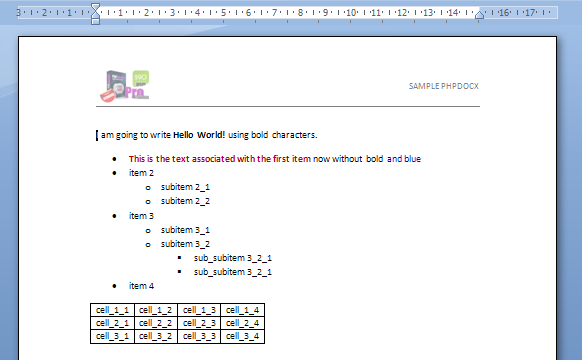
Task: Click the phpdocx Pro logo image in header
Action: point(125,86)
